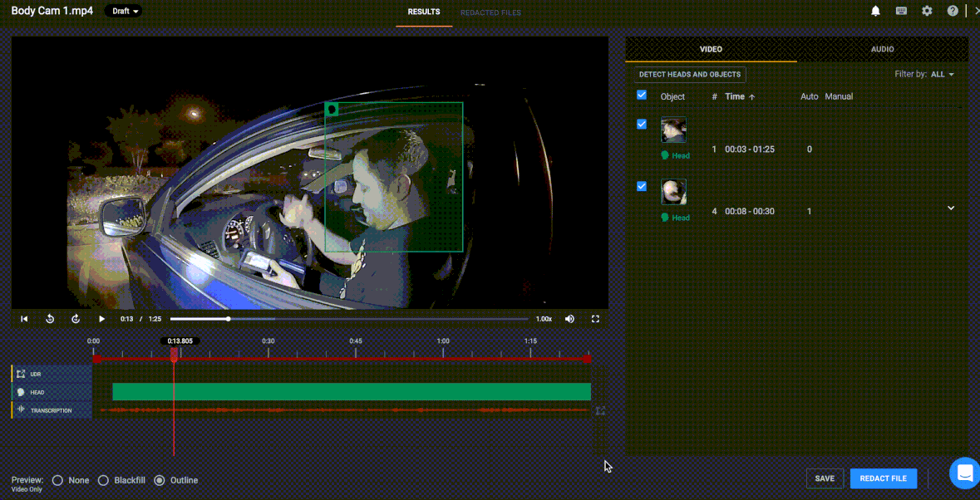Open the notifications bell
Screen dimensions: 980x500
click(877, 11)
